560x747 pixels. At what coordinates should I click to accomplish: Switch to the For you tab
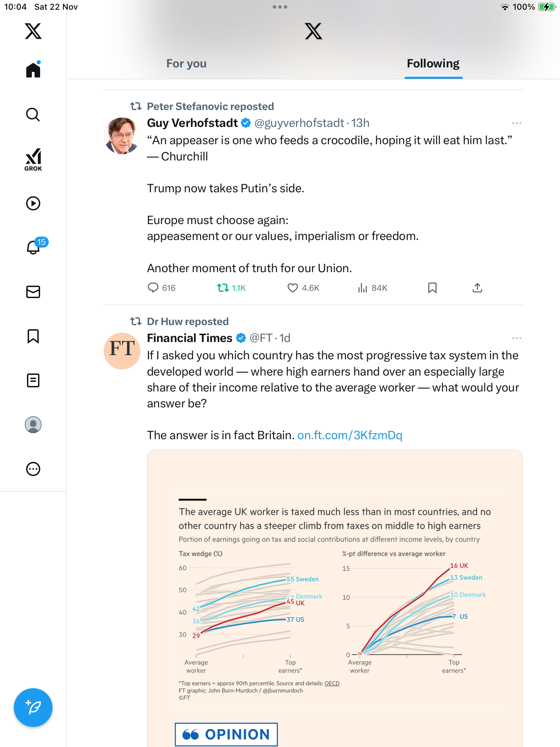186,64
